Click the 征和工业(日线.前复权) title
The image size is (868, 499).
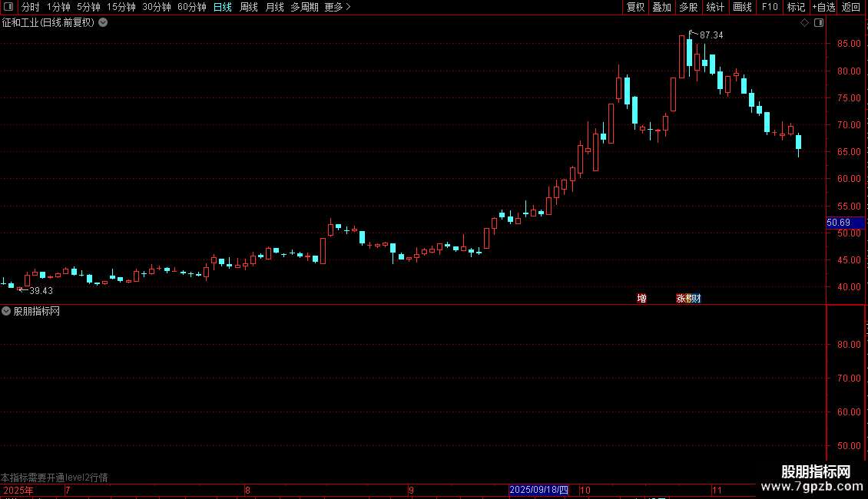click(x=48, y=23)
